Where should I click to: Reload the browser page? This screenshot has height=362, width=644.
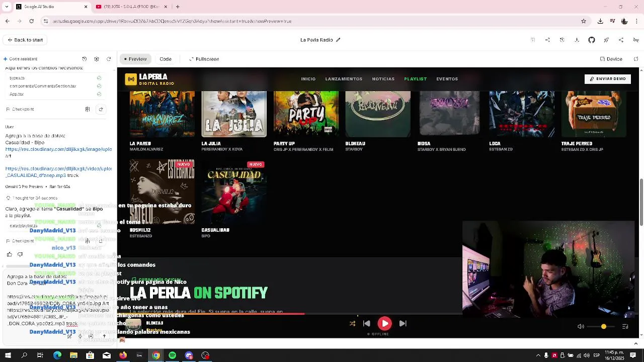(31, 21)
